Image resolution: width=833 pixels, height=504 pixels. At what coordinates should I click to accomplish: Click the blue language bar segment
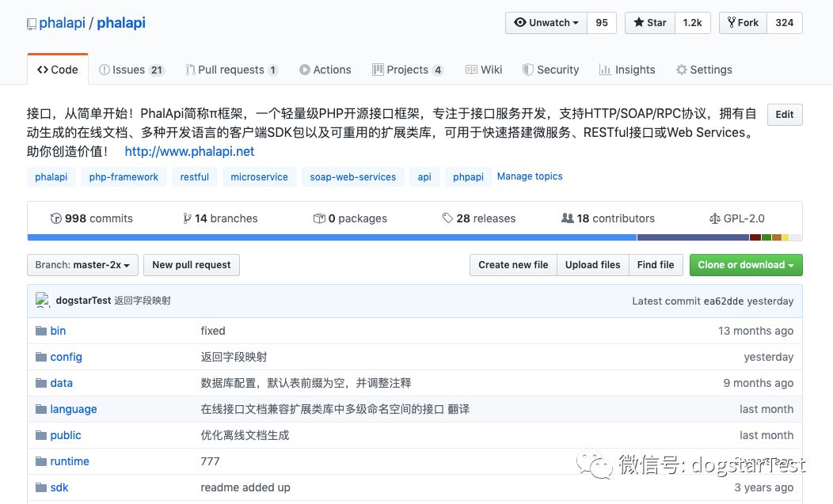tap(332, 237)
